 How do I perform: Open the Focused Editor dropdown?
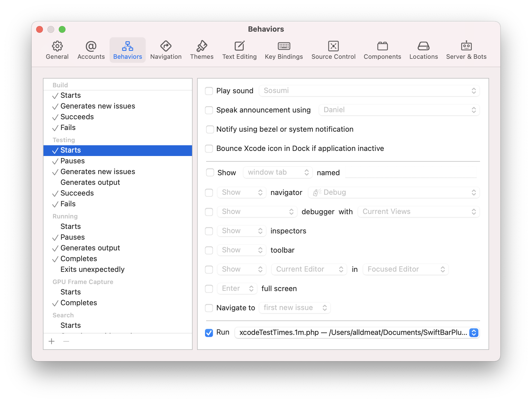(405, 269)
